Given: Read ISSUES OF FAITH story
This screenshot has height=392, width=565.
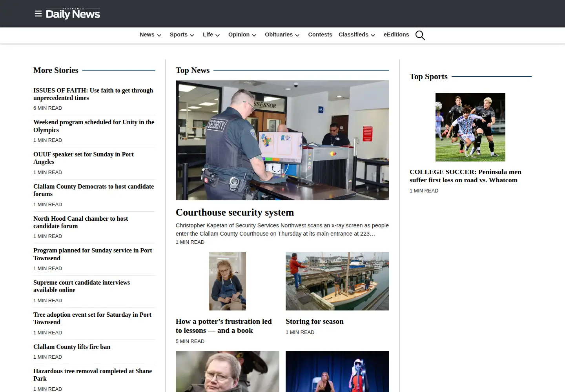Looking at the screenshot, I should pyautogui.click(x=93, y=94).
